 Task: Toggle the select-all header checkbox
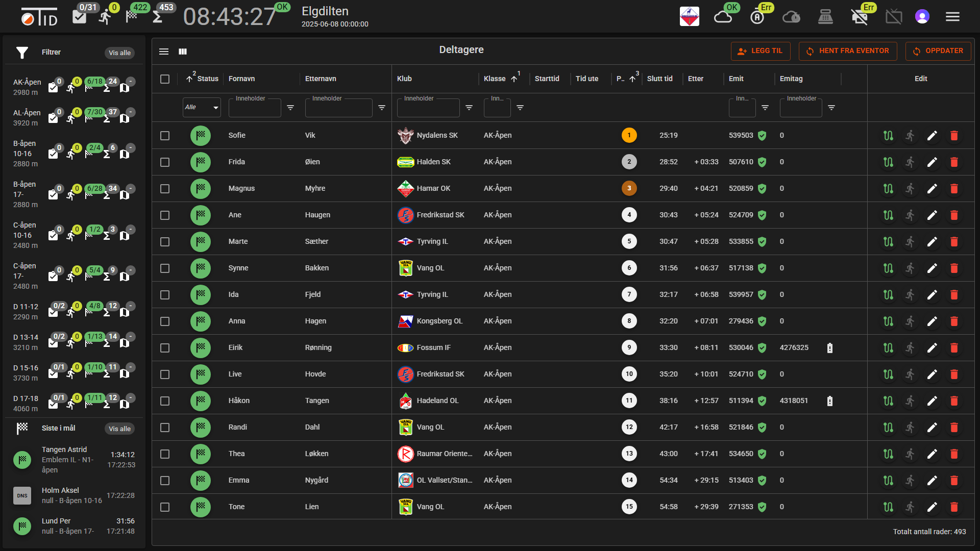(165, 79)
